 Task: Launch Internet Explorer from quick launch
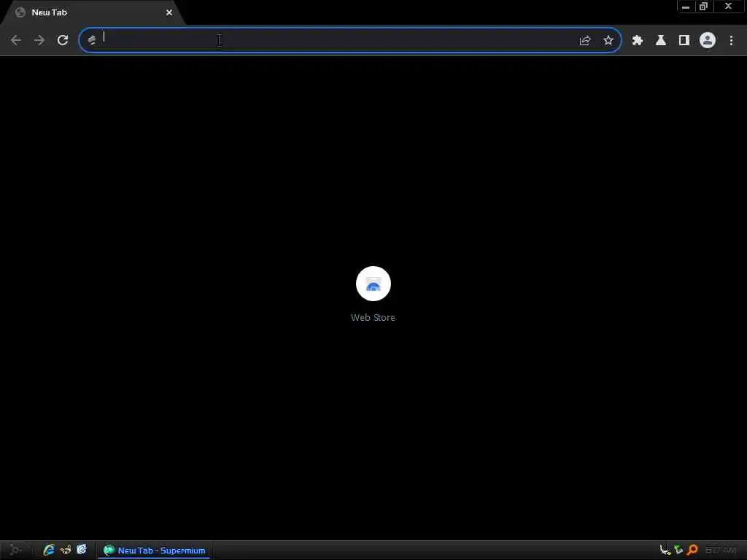[x=49, y=550]
